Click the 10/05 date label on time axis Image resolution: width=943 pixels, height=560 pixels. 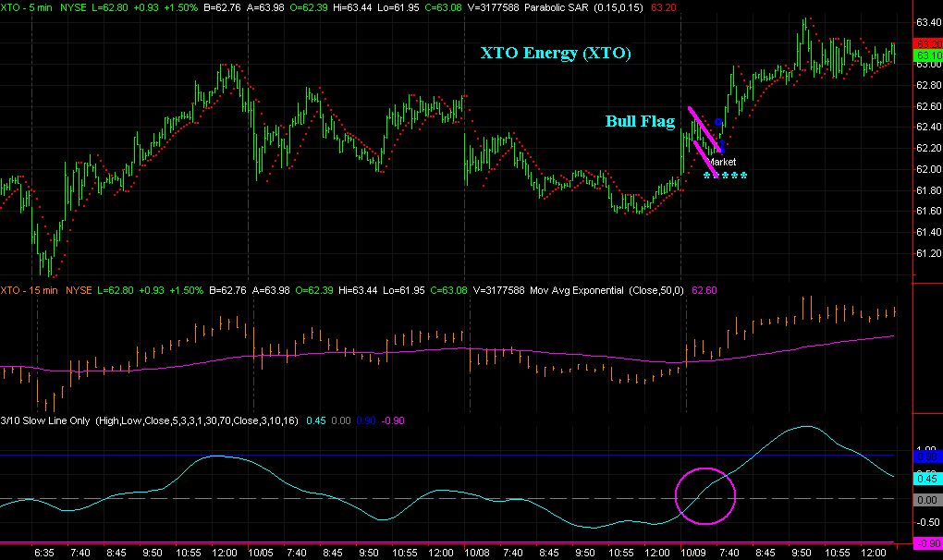pyautogui.click(x=261, y=553)
